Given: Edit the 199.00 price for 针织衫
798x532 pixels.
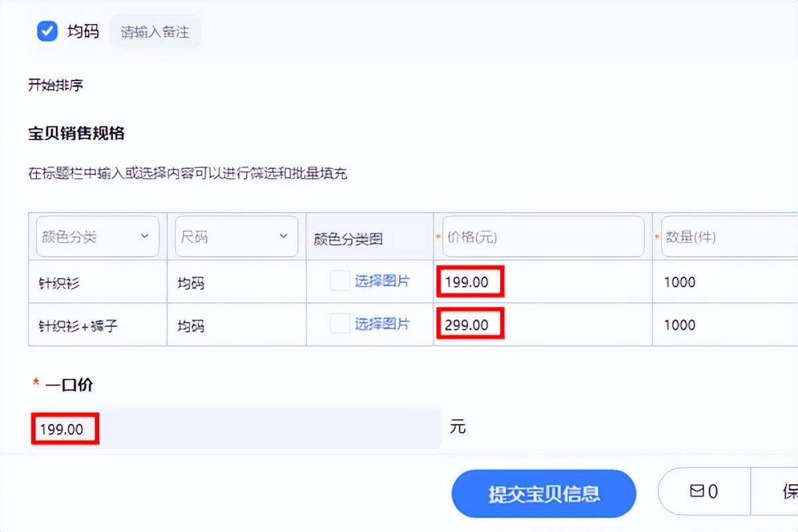Looking at the screenshot, I should (x=470, y=282).
